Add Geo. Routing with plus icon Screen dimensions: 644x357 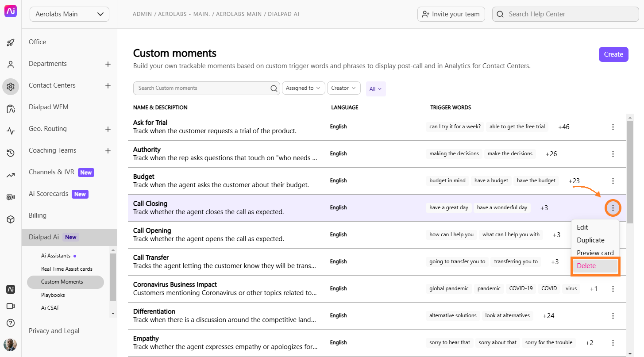point(108,129)
